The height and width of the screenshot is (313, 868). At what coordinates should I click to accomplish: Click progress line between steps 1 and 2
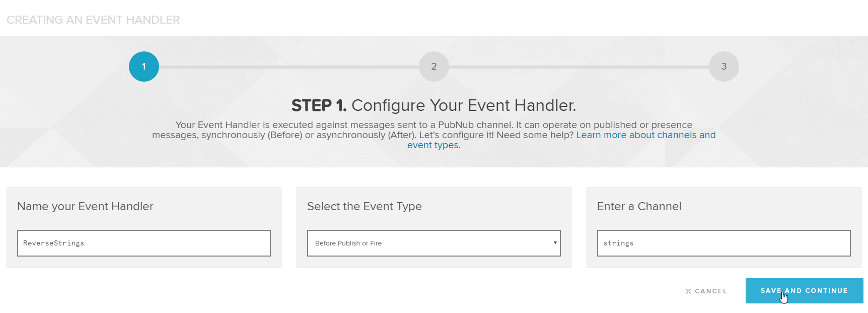click(289, 67)
